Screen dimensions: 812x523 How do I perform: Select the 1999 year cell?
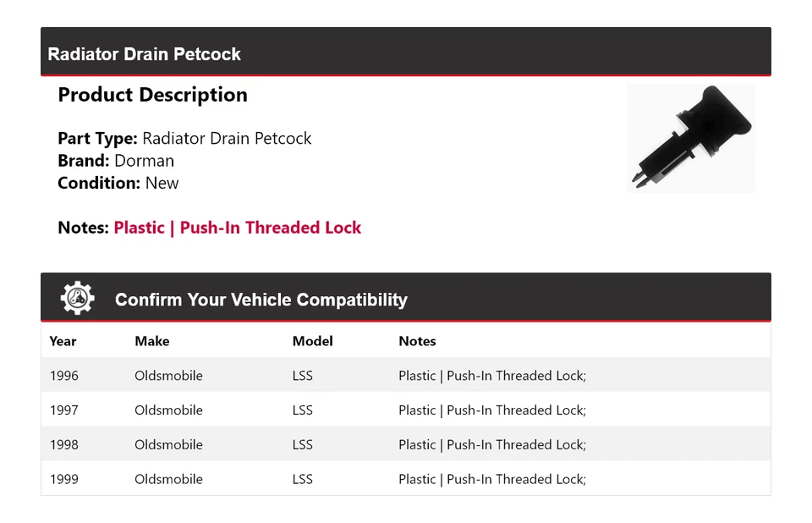click(x=64, y=479)
